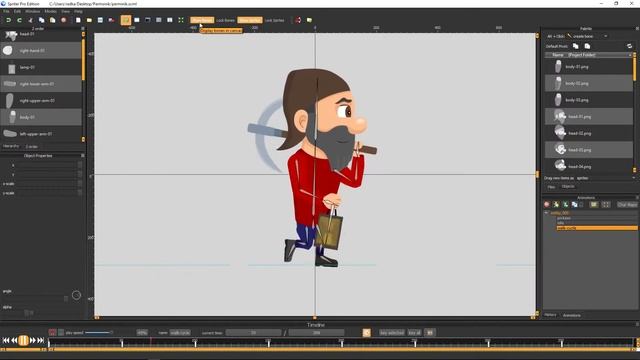Adjust the play speed slider

click(x=99, y=333)
